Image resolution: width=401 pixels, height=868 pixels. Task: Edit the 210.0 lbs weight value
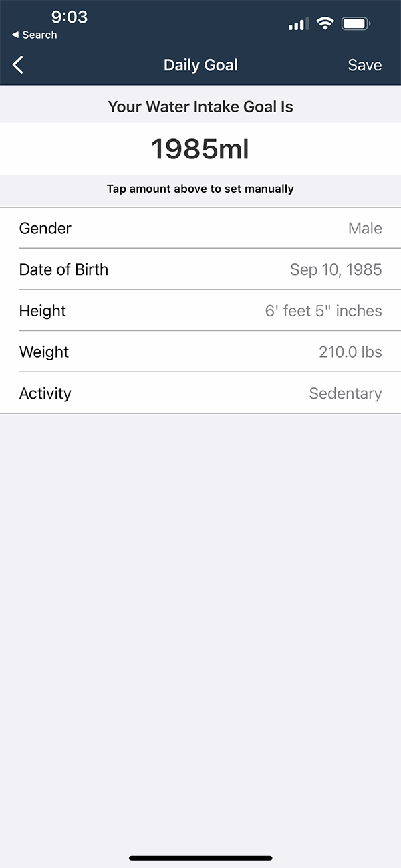click(x=350, y=352)
